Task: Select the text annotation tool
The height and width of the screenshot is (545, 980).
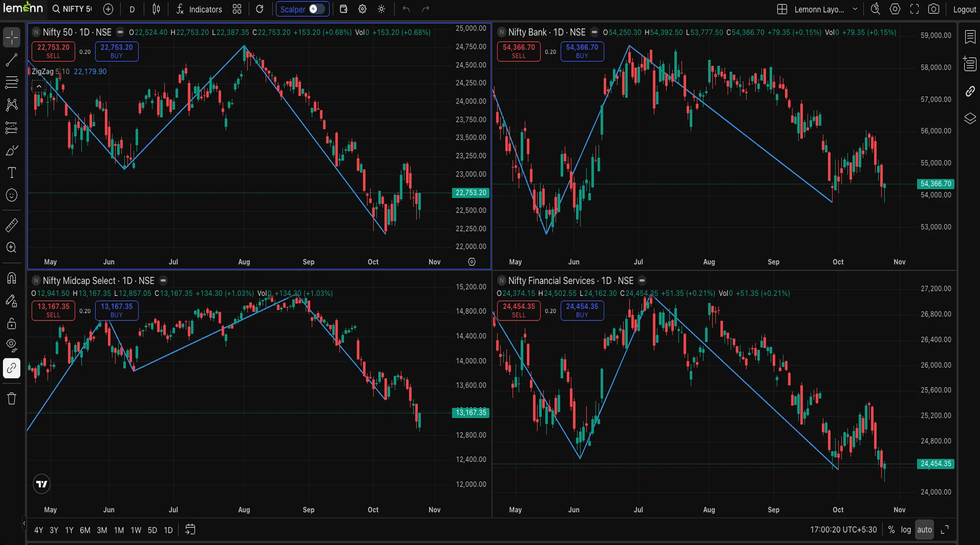Action: 12,173
